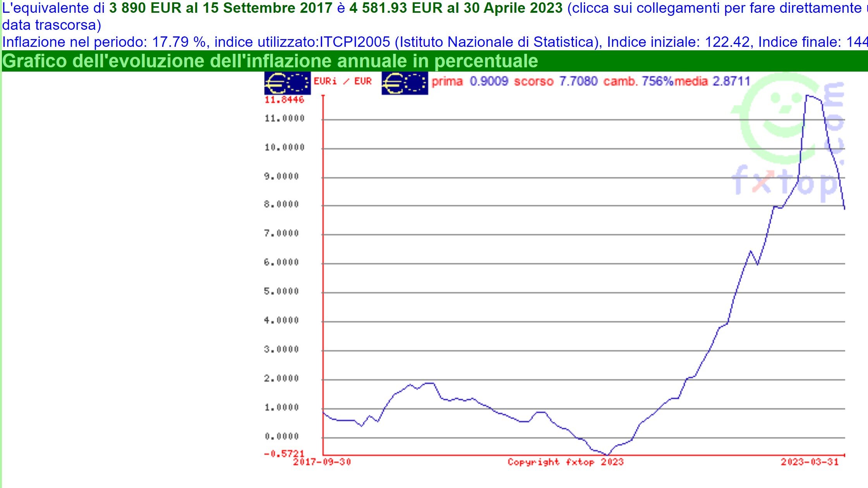Click the y-axis label 10.0000
Image resolution: width=868 pixels, height=488 pixels.
pos(285,147)
